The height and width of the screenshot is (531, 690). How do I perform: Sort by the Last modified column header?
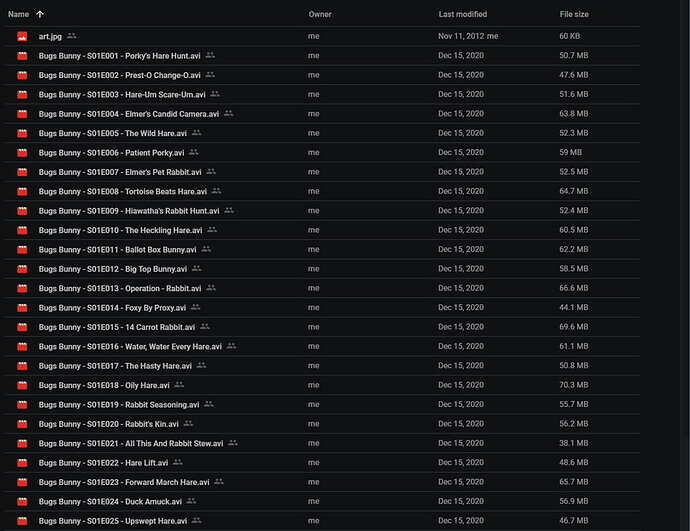pos(463,14)
